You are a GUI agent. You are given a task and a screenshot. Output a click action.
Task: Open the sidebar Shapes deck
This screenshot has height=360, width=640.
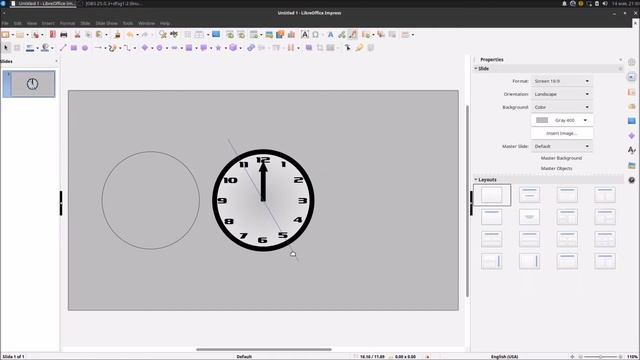click(x=632, y=136)
